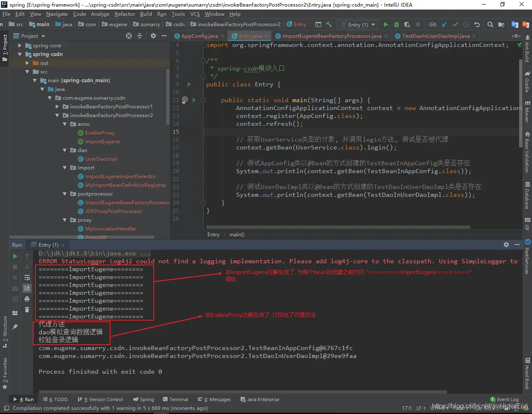Open the Refactor menu
532x414 pixels.
(125, 14)
